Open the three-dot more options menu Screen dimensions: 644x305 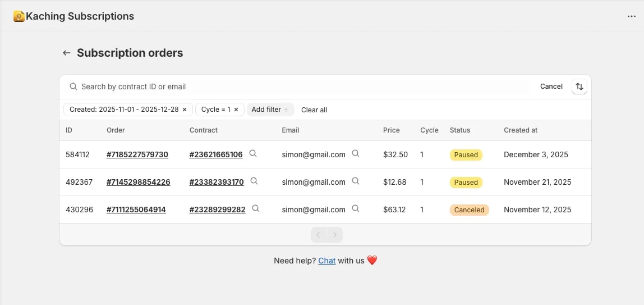(x=631, y=16)
